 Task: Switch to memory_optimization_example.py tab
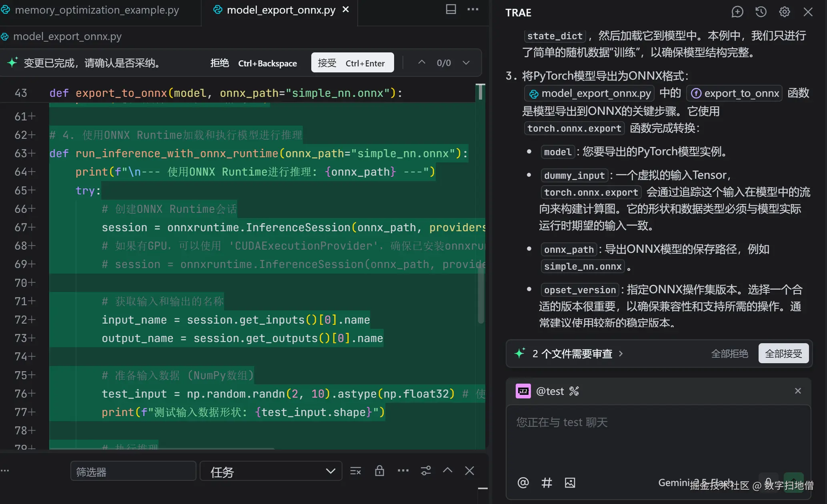point(96,10)
